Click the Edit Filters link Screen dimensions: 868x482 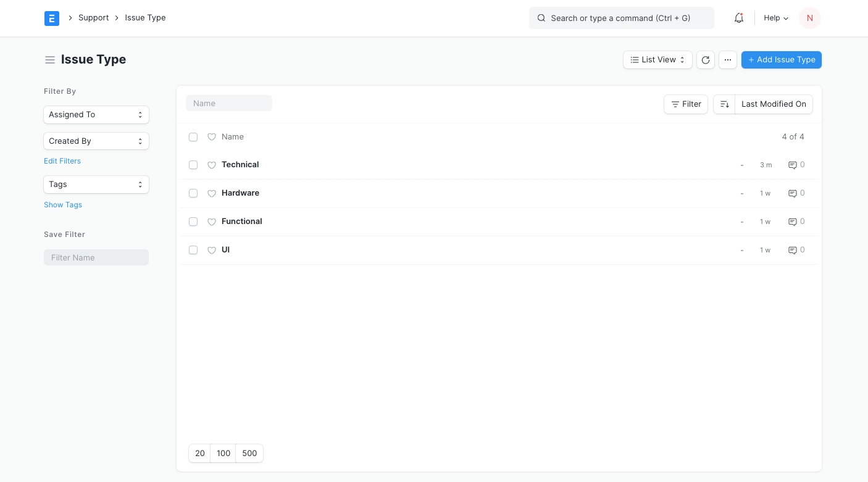62,161
